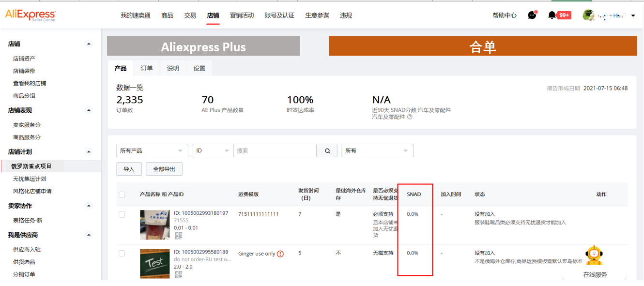
Task: Open 违规 in top navigation
Action: (x=346, y=15)
